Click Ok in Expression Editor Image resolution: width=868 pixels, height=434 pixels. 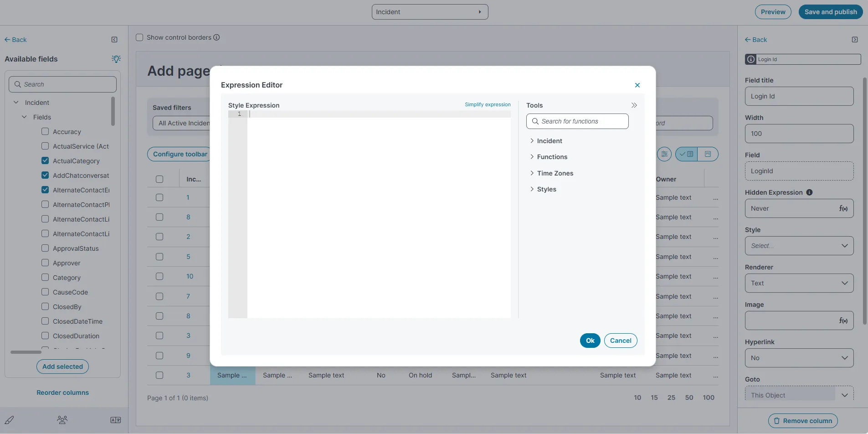click(x=590, y=341)
